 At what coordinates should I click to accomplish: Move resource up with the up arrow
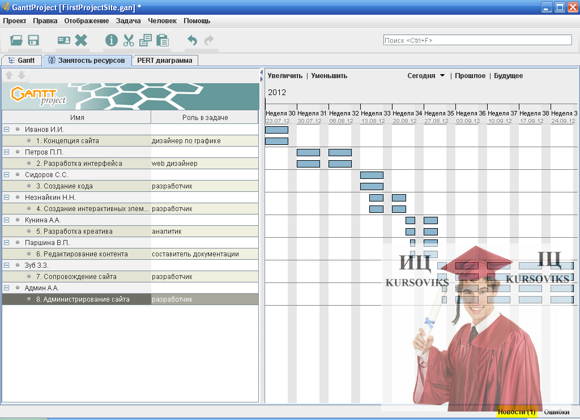pyautogui.click(x=9, y=75)
